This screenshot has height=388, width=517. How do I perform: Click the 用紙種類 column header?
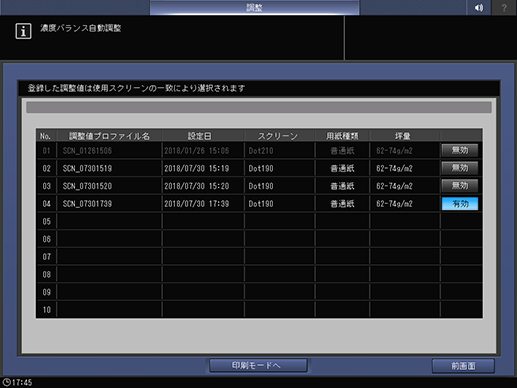coord(342,136)
